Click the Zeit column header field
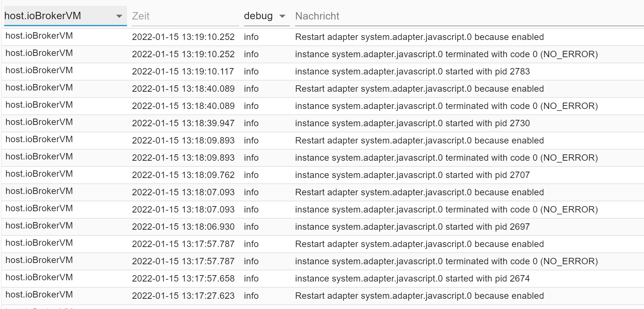This screenshot has width=644, height=309. [185, 16]
